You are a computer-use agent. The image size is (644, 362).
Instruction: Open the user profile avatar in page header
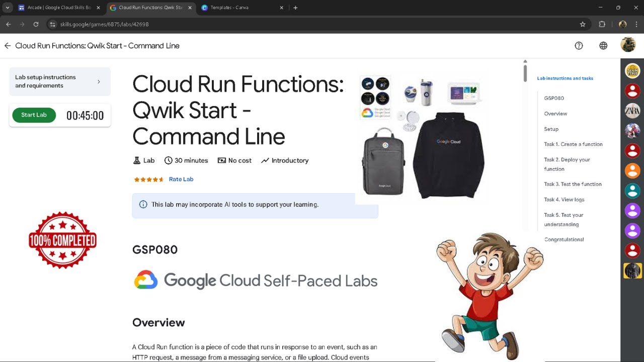(x=628, y=45)
